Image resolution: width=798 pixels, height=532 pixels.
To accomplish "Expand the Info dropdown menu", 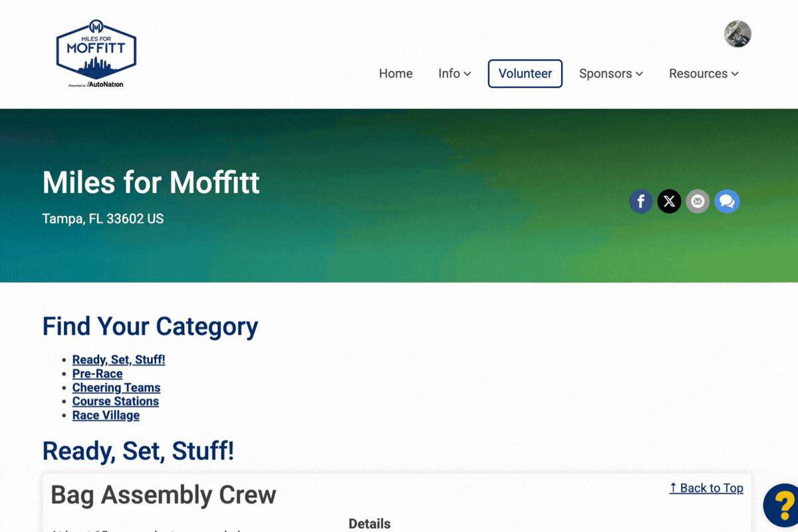I will pos(454,74).
